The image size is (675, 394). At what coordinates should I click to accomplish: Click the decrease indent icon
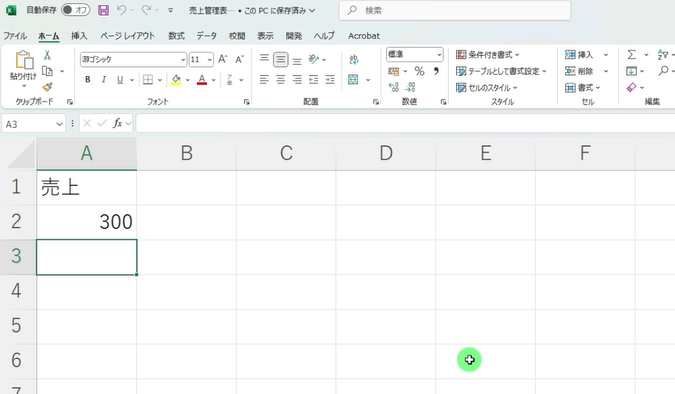313,80
